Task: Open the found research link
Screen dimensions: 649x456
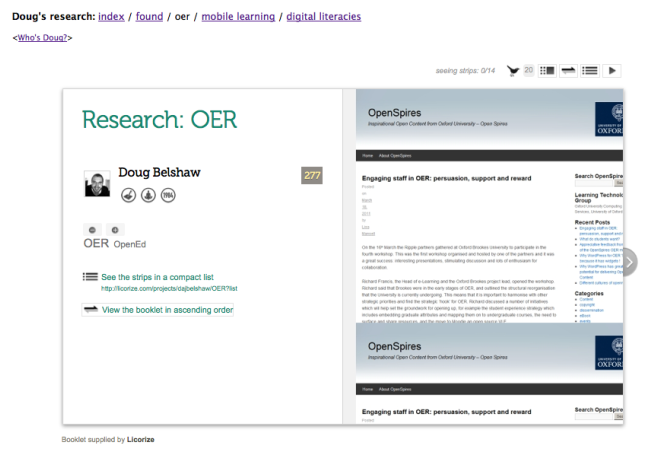Action: click(149, 17)
